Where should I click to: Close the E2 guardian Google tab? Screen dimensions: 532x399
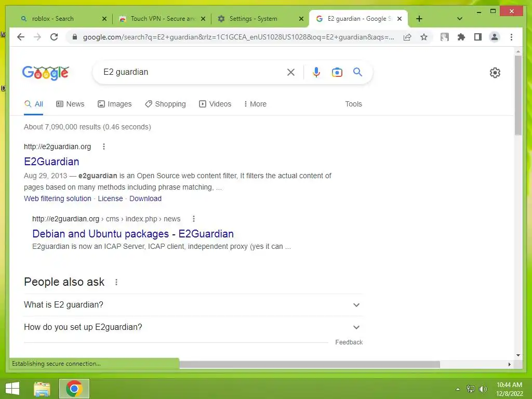400,19
